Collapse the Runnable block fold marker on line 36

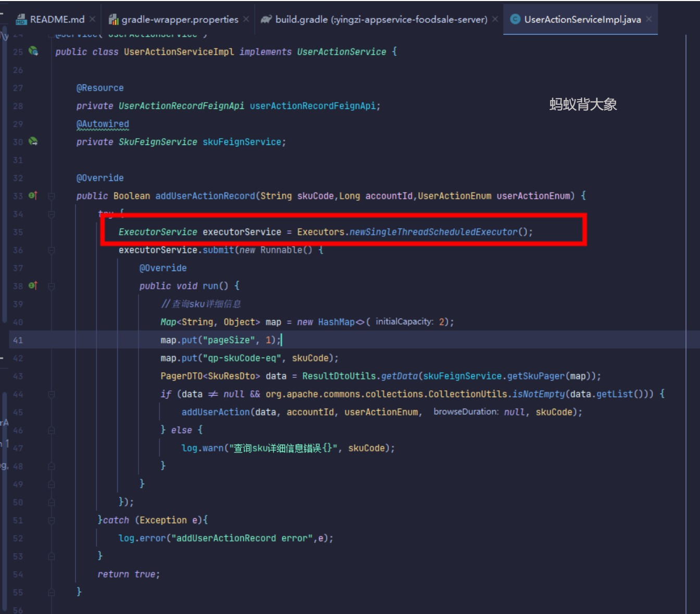[x=52, y=250]
